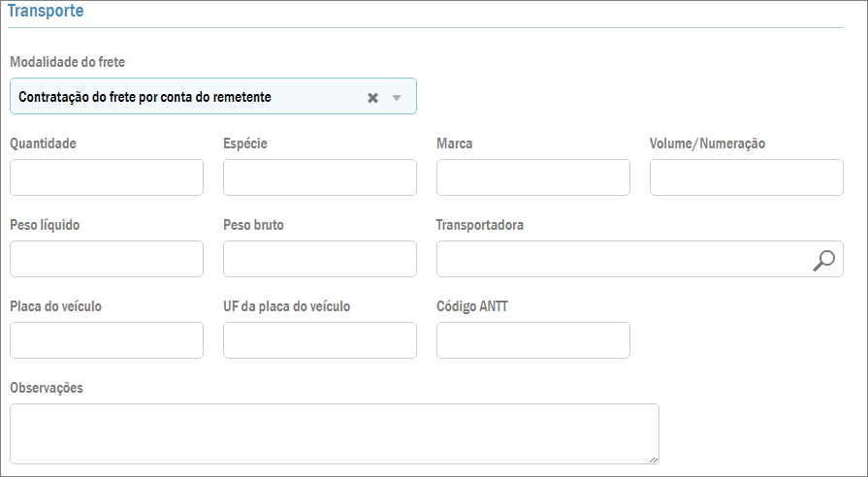Focus the Peso líquido field
Viewport: 868px width, 477px height.
tap(107, 259)
